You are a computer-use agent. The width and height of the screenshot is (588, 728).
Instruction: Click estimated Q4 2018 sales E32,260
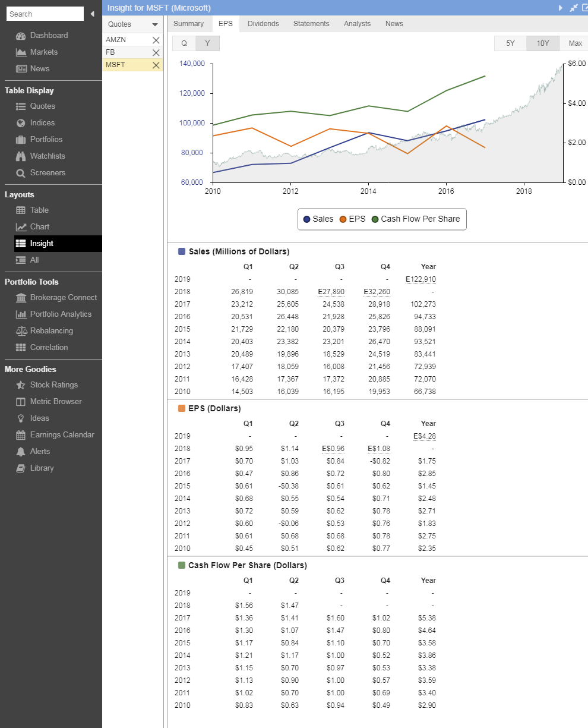click(x=377, y=292)
